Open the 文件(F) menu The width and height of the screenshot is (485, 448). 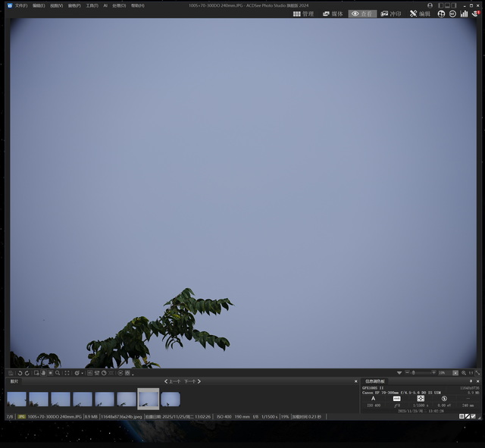(x=20, y=5)
